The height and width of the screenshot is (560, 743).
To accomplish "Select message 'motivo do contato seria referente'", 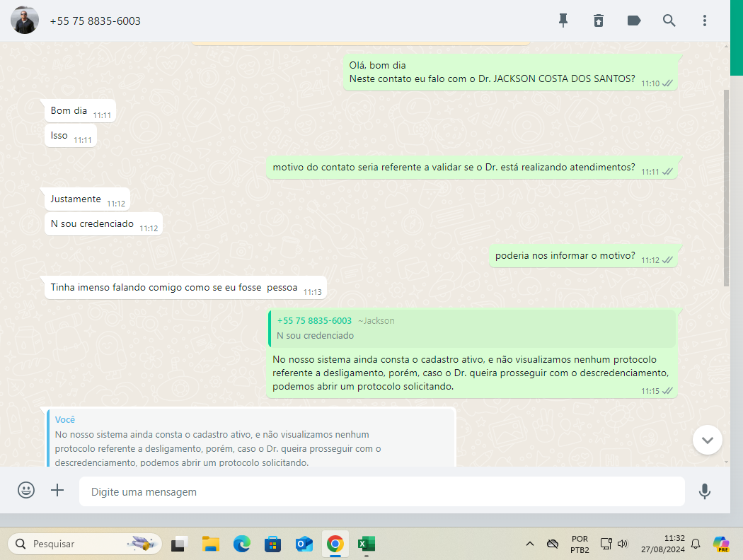I will pos(471,167).
